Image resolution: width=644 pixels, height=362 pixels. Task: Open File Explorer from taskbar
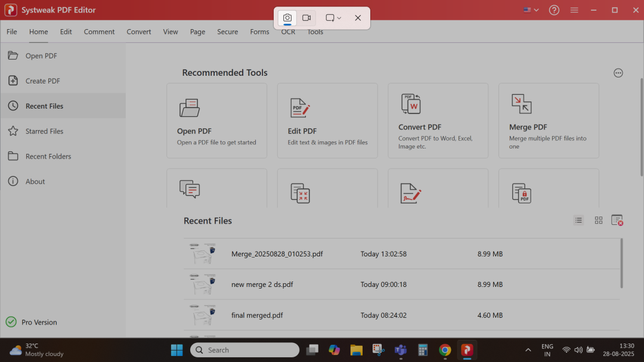pos(356,349)
